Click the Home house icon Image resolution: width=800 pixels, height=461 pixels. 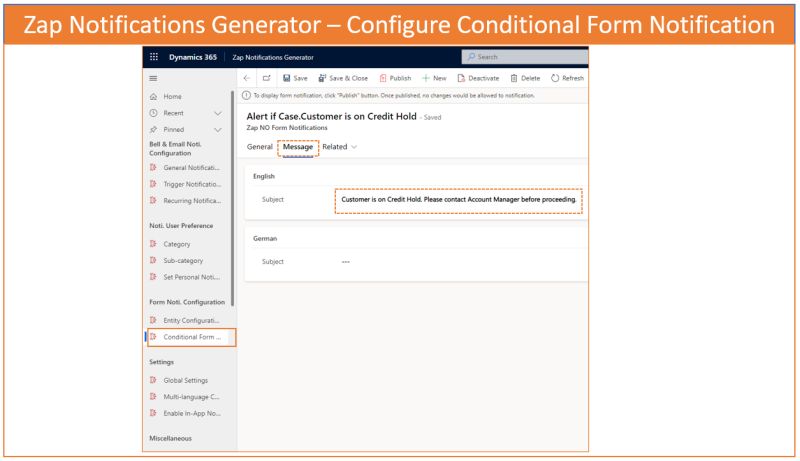point(153,96)
